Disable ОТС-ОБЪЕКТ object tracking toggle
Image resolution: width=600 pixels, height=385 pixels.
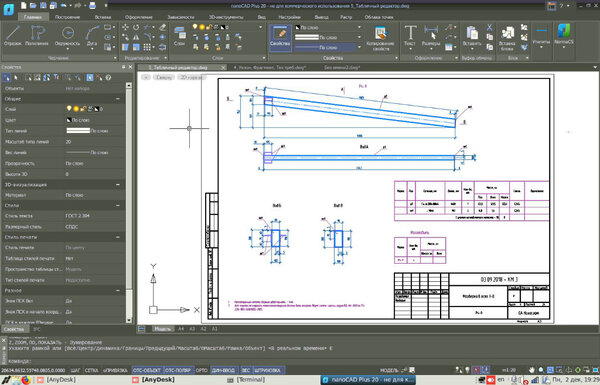[x=147, y=370]
